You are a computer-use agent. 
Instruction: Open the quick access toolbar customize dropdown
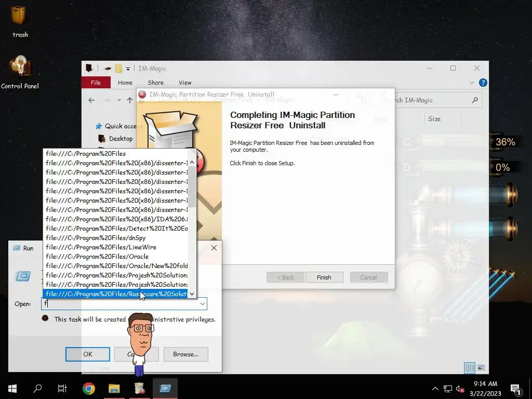click(128, 69)
